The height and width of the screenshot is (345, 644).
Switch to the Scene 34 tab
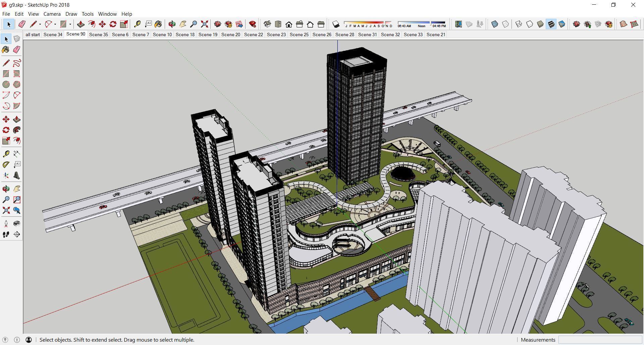(x=53, y=34)
